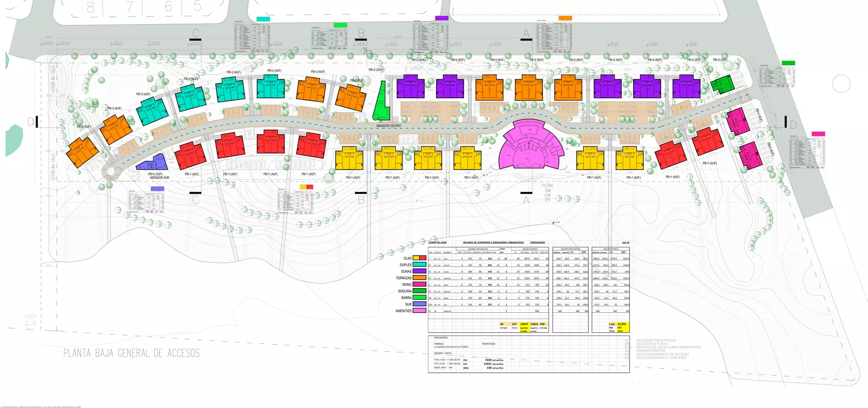Click the "MIRADOR CENTRO" road label
This screenshot has height=408, width=868.
click(389, 126)
